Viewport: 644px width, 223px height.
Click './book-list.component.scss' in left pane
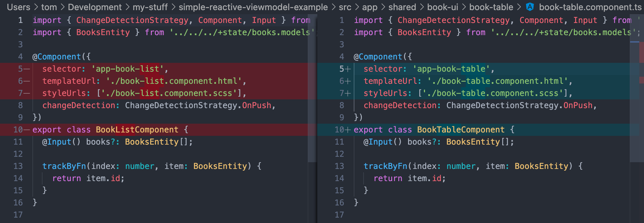[x=169, y=93]
